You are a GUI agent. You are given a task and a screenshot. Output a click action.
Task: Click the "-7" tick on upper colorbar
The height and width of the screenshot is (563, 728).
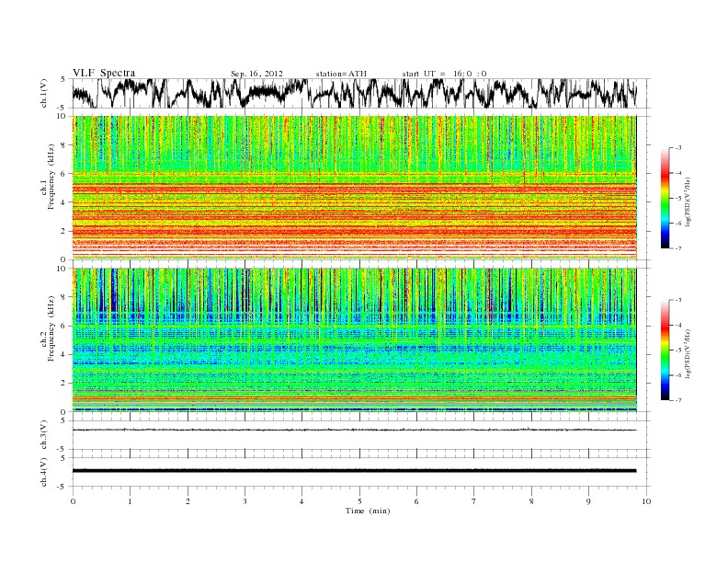[x=677, y=248]
